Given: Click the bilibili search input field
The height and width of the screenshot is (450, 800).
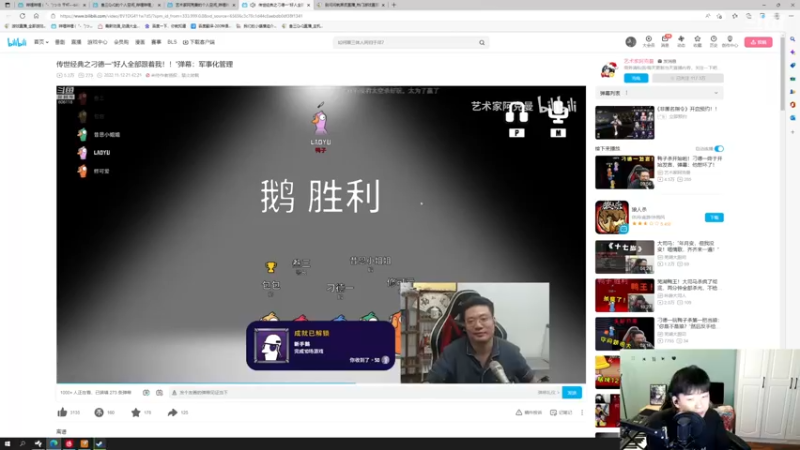Looking at the screenshot, I should (x=406, y=42).
